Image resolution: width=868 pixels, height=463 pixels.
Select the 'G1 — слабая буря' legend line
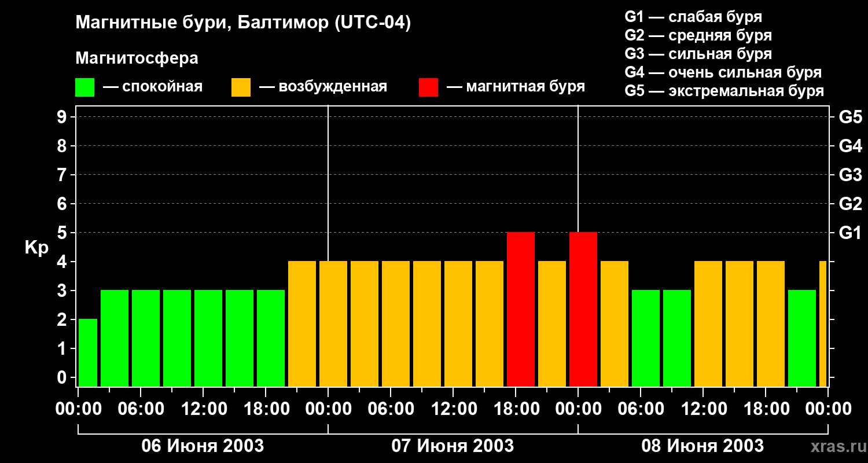693,17
